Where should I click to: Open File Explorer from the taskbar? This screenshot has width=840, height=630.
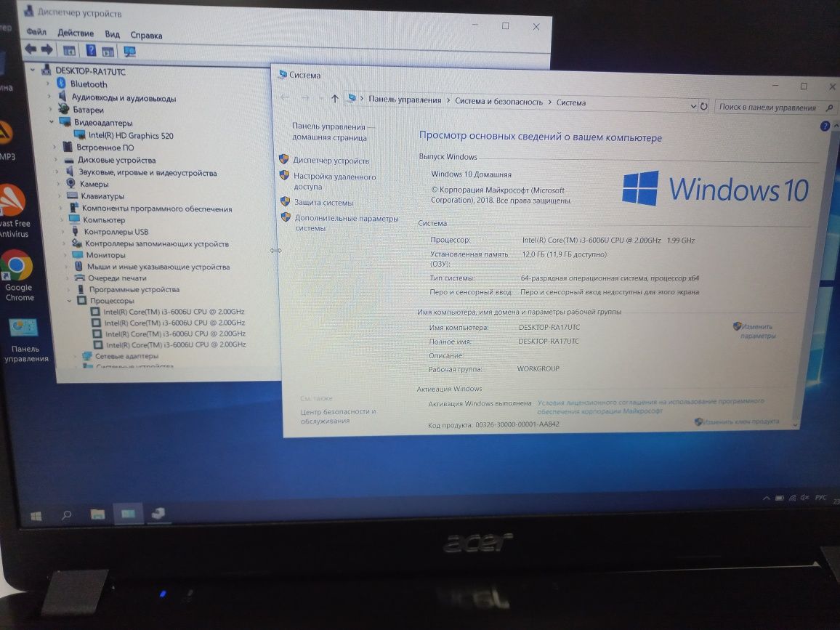click(97, 514)
